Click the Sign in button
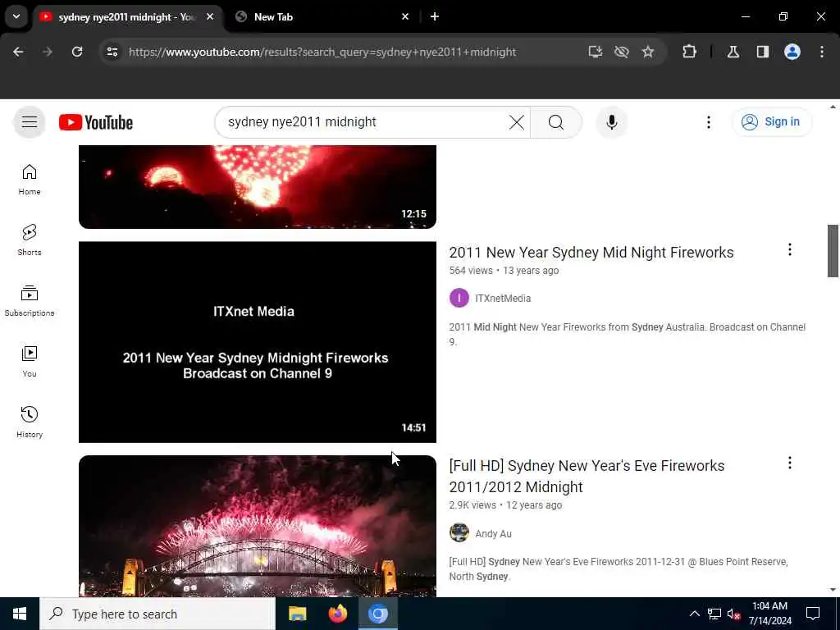Image resolution: width=840 pixels, height=630 pixels. tap(771, 122)
